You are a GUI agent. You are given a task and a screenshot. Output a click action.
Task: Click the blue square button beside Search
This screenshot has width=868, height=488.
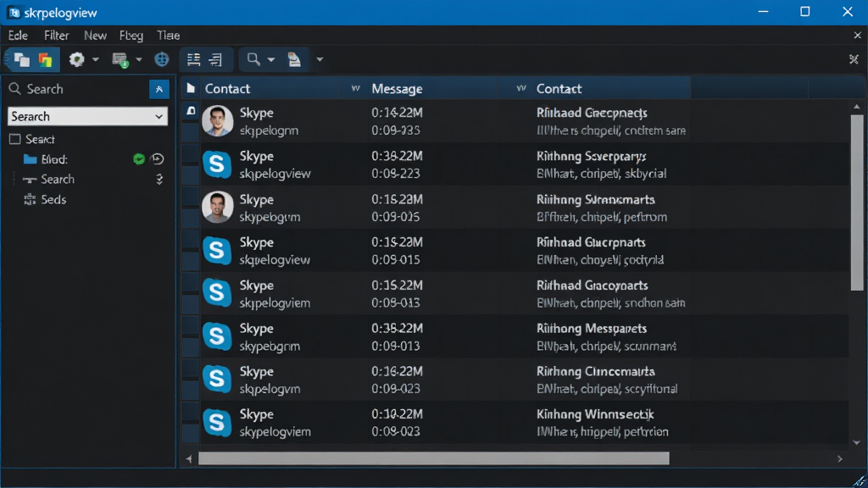(159, 89)
